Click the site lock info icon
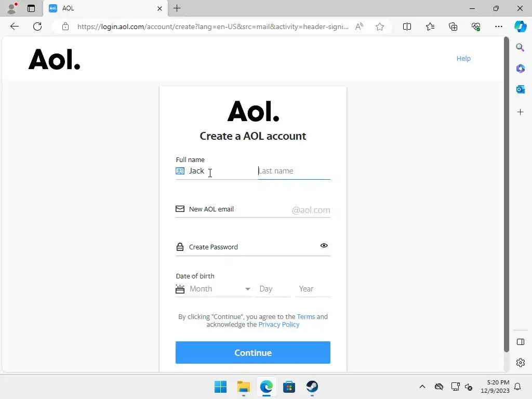Viewport: 532px width, 399px height. pyautogui.click(x=65, y=26)
